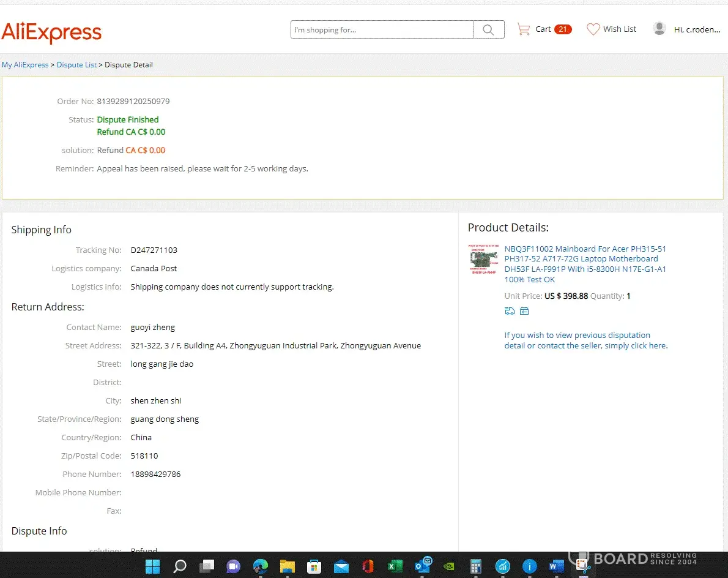The width and height of the screenshot is (728, 578).
Task: Focus the "I'm shopping for..." search field
Action: (382, 29)
